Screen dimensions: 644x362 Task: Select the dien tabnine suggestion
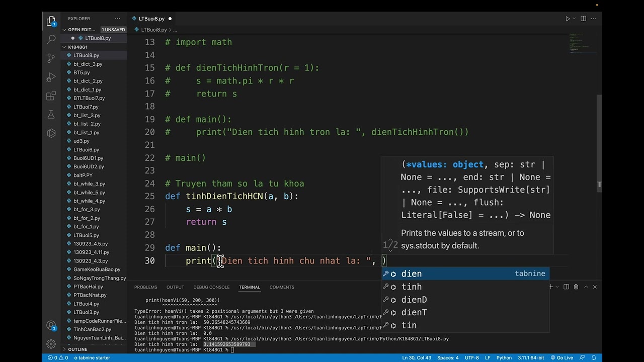click(465, 274)
